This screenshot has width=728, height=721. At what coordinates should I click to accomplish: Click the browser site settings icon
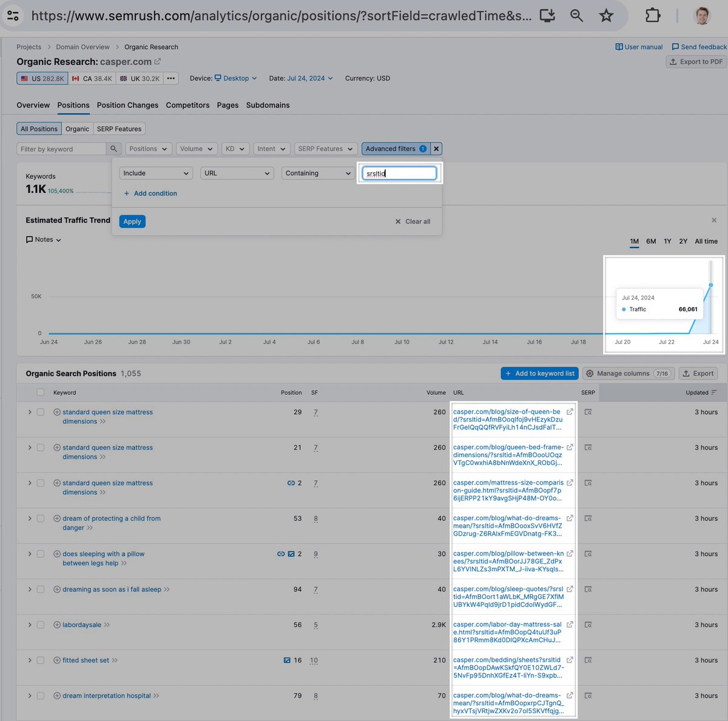pyautogui.click(x=13, y=15)
